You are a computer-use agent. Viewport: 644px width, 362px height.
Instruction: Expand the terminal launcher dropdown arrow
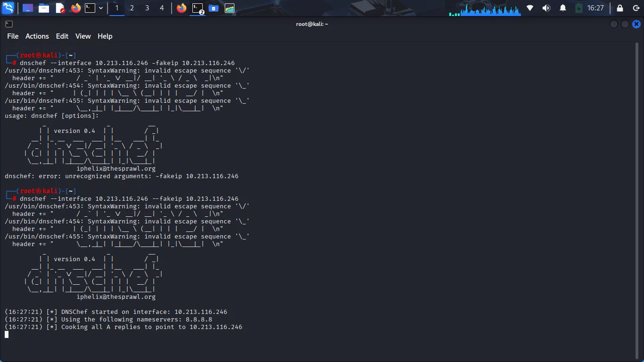(x=101, y=8)
